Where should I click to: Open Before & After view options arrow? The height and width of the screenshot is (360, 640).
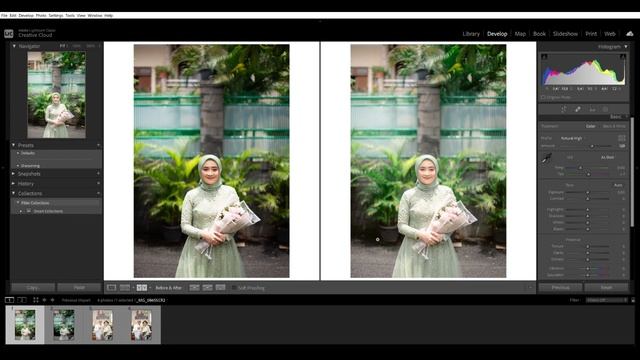(150, 288)
